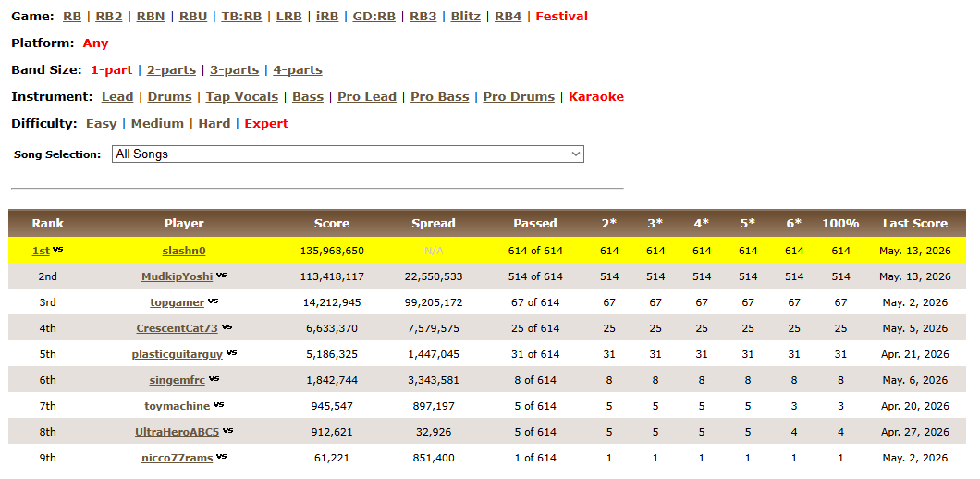The width and height of the screenshot is (980, 479).
Task: Switch to Pro Drums instrument
Action: pyautogui.click(x=519, y=97)
